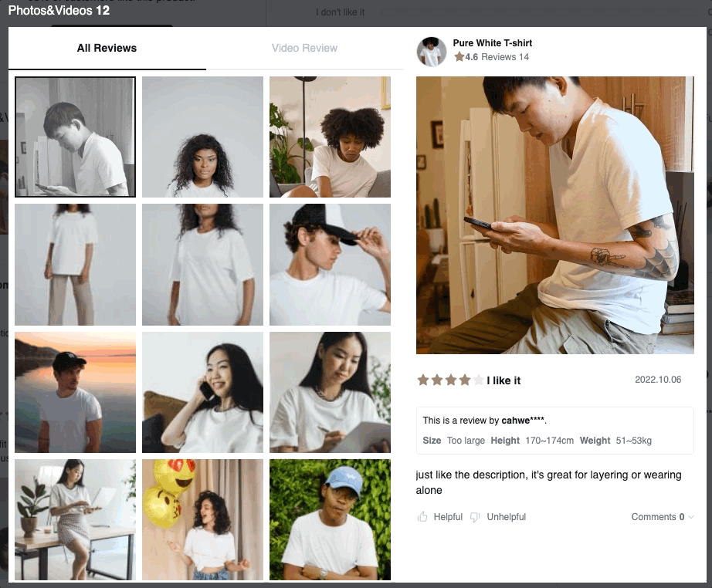The height and width of the screenshot is (588, 712).
Task: Select thumbnail of woman writing on clipboard
Action: click(330, 392)
